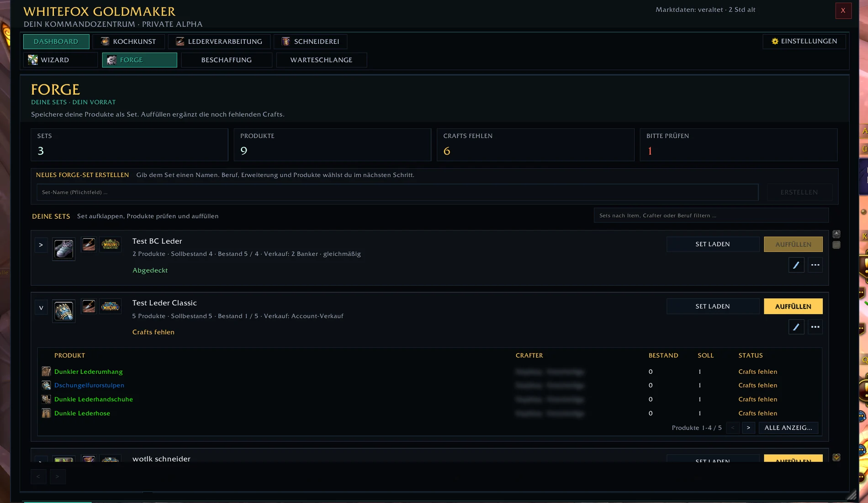Collapse the Test Leder Classic set

41,308
